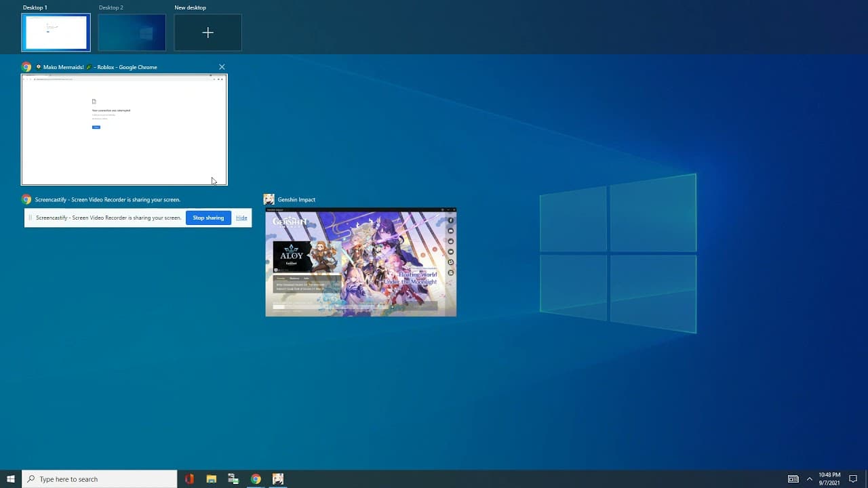Close the Mako Mermaids Chrome window
The width and height of the screenshot is (868, 488).
click(222, 67)
